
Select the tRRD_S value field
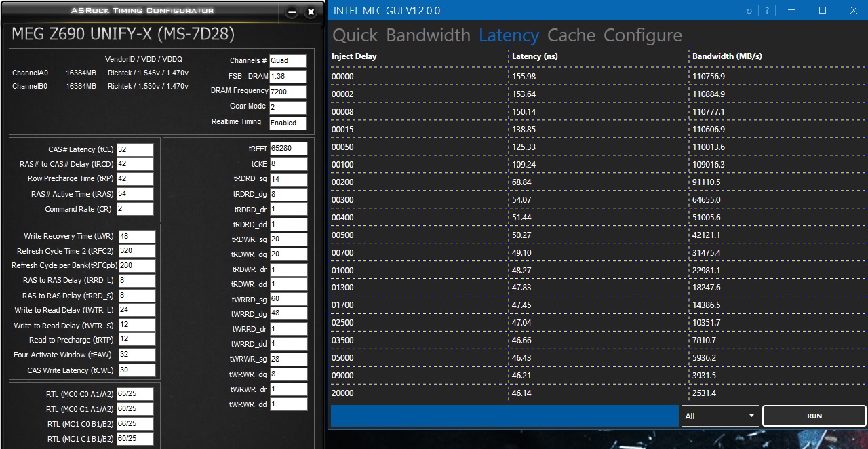[x=137, y=296]
